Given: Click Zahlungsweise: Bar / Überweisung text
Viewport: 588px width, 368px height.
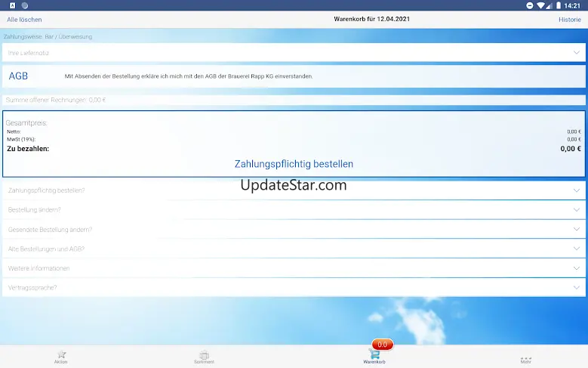Looking at the screenshot, I should [x=48, y=37].
